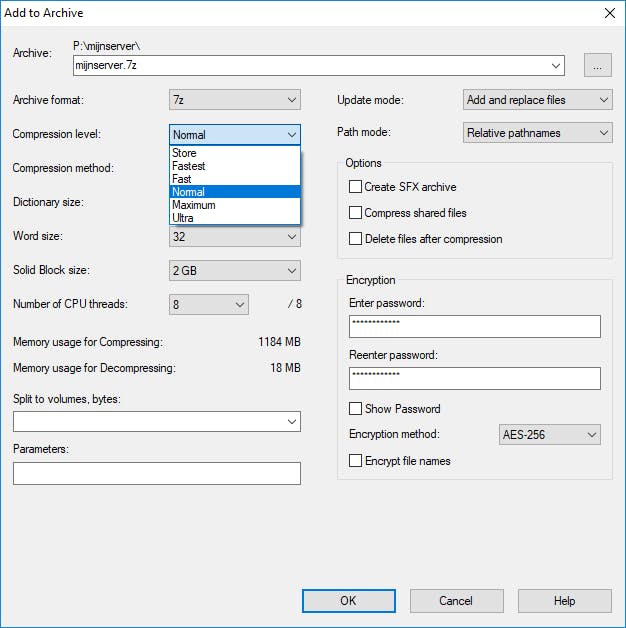626x628 pixels.
Task: Select Ultra compression level
Action: click(184, 218)
